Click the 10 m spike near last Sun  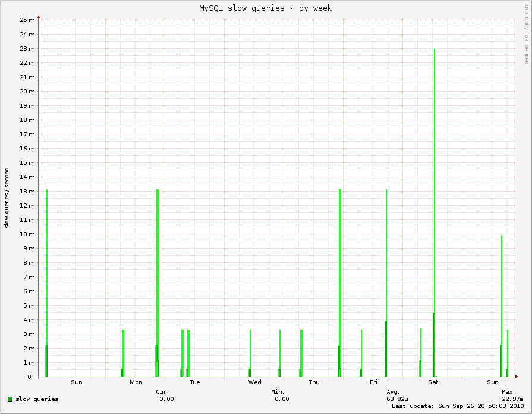tap(502, 306)
